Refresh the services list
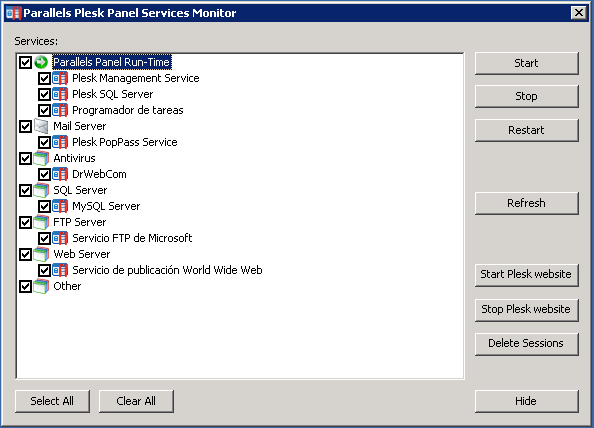The image size is (594, 428). coord(527,203)
